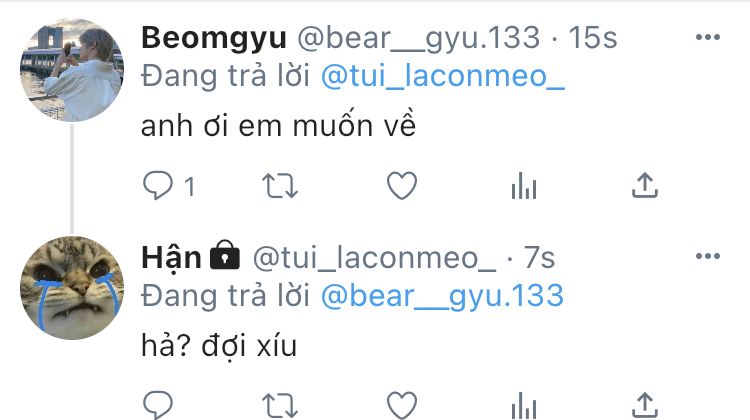The width and height of the screenshot is (750, 420).
Task: Like Hận's tweet with heart icon
Action: tap(402, 406)
